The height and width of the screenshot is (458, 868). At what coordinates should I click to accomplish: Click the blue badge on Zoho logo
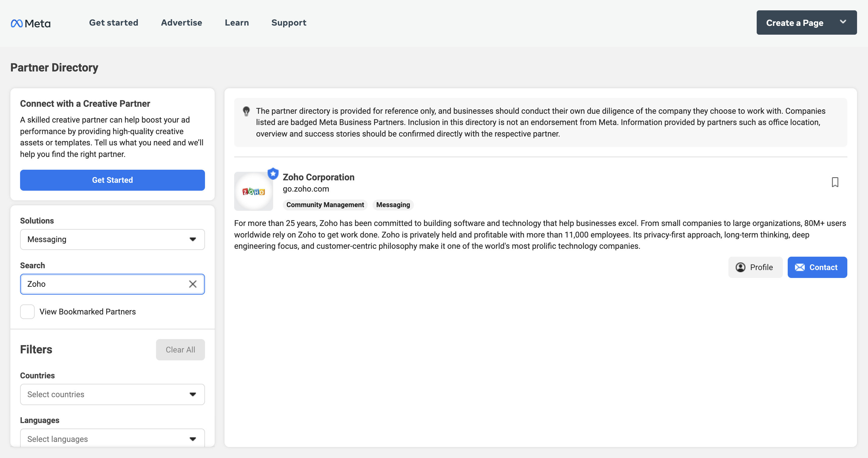click(x=273, y=174)
